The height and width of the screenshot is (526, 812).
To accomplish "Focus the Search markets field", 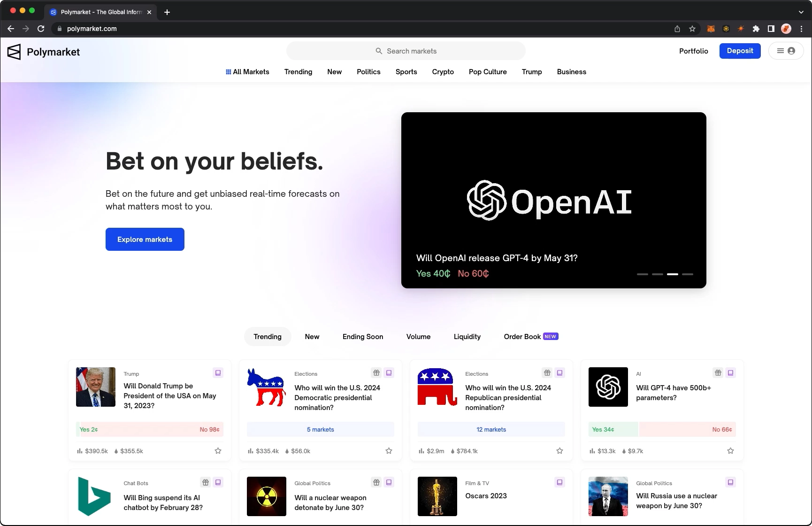I will [406, 51].
